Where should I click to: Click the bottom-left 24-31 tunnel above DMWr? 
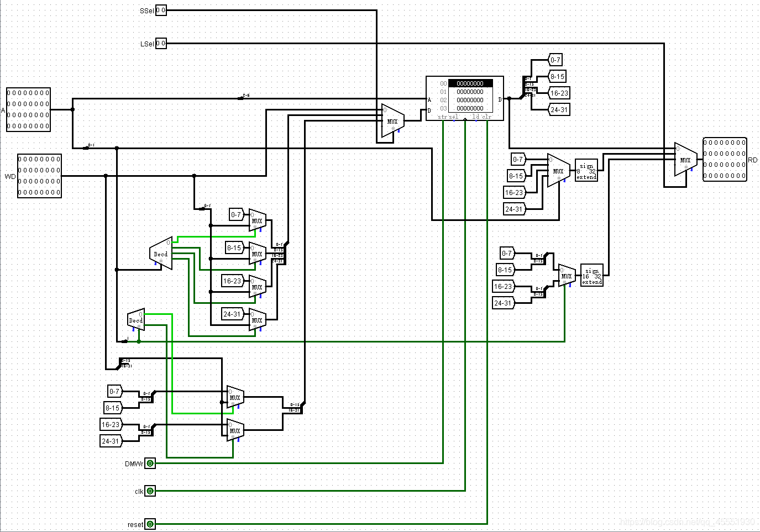[111, 441]
